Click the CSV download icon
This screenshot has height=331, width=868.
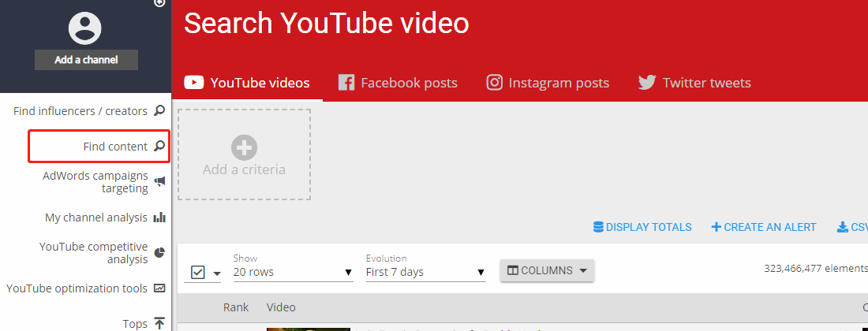tap(843, 227)
